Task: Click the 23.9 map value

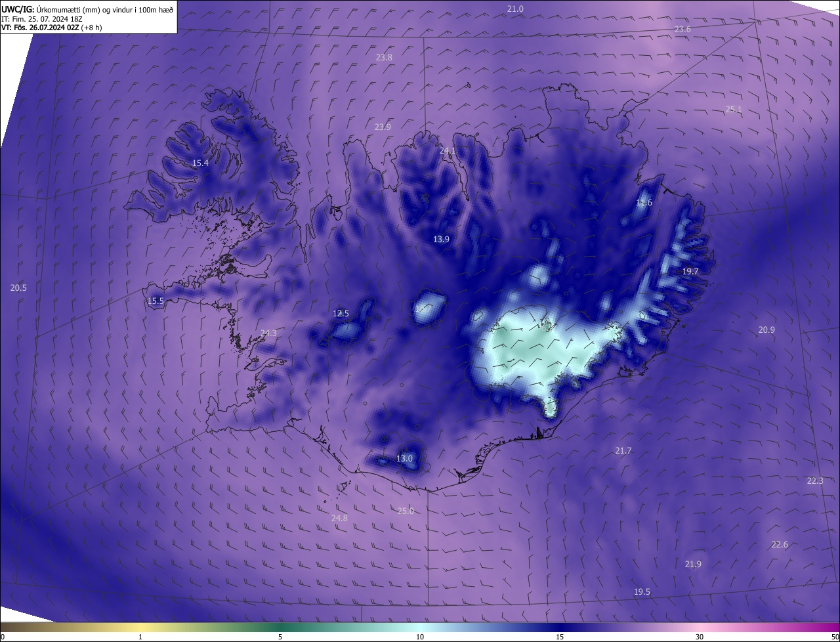Action: [383, 127]
